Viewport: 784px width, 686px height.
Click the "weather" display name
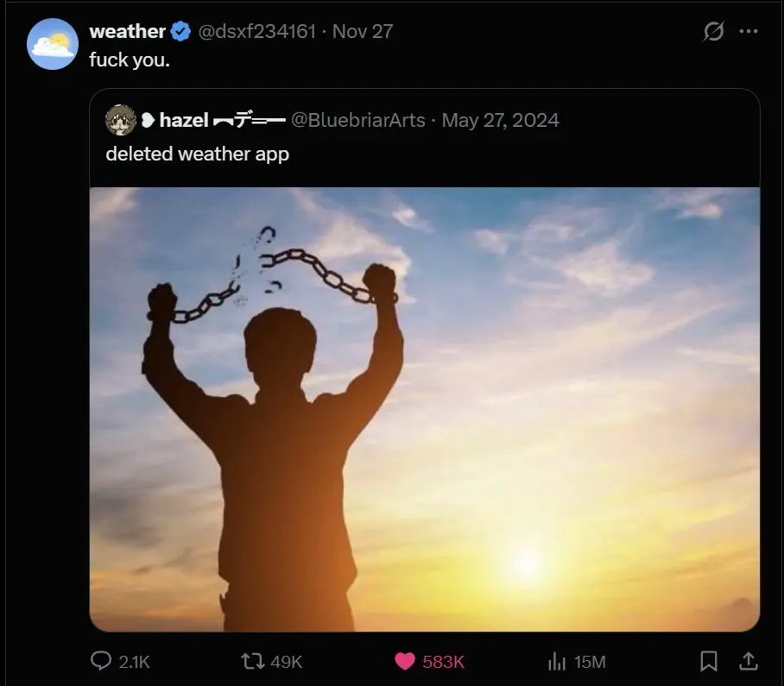pos(127,32)
